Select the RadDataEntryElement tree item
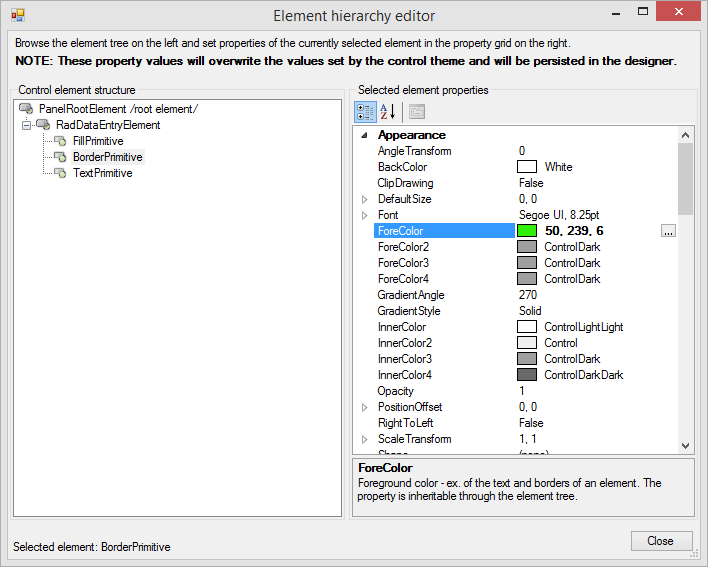Viewport: 708px width, 567px height. [108, 125]
